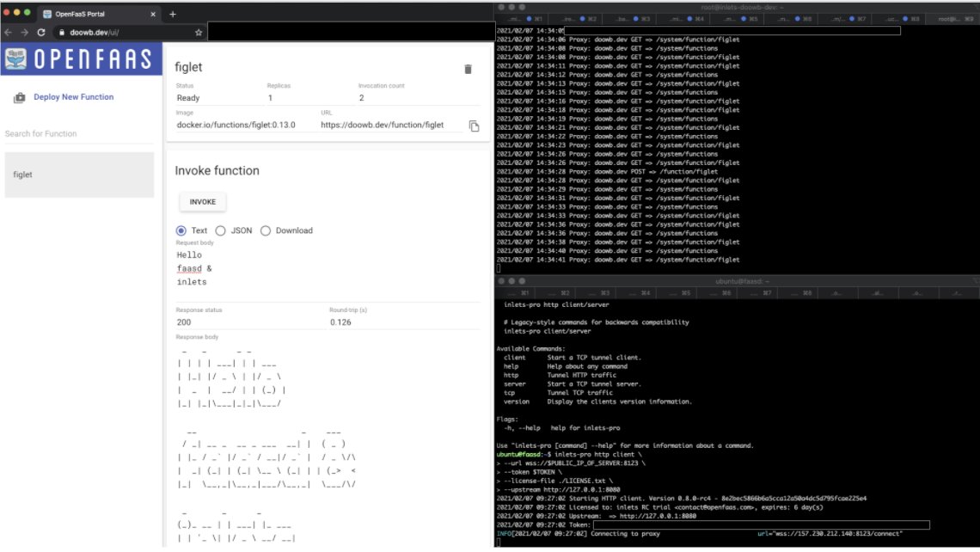Click the Round-trip value 0.126
Viewport: 980px width, 552px height.
click(340, 322)
